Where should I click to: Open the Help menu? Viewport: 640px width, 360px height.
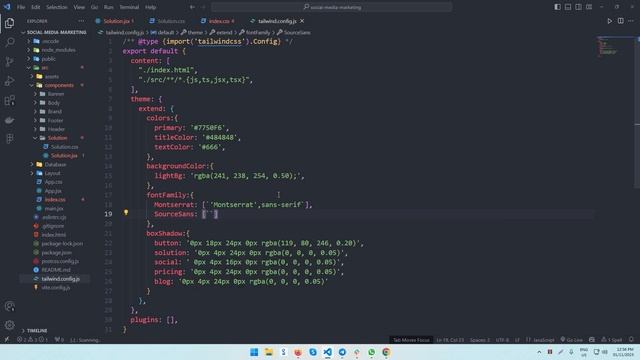[x=151, y=7]
